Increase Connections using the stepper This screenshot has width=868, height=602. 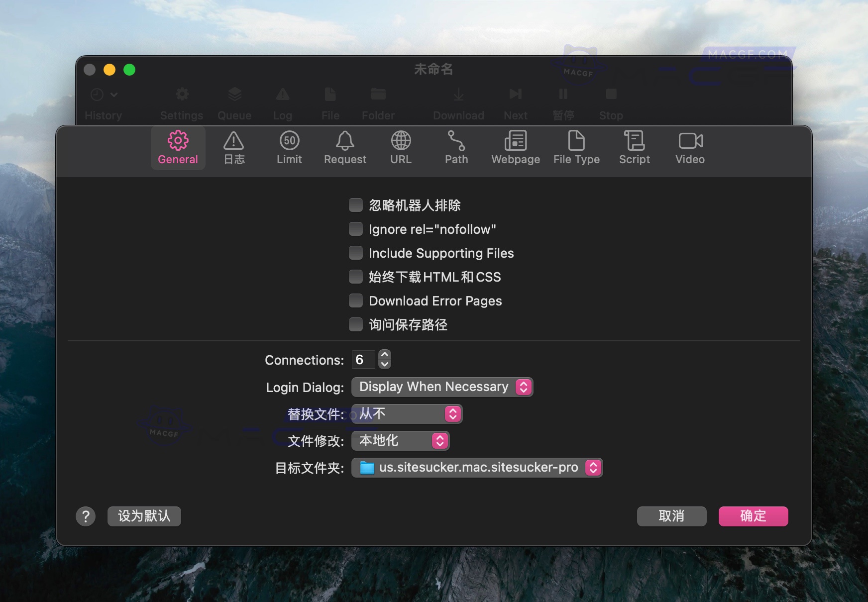(x=385, y=355)
